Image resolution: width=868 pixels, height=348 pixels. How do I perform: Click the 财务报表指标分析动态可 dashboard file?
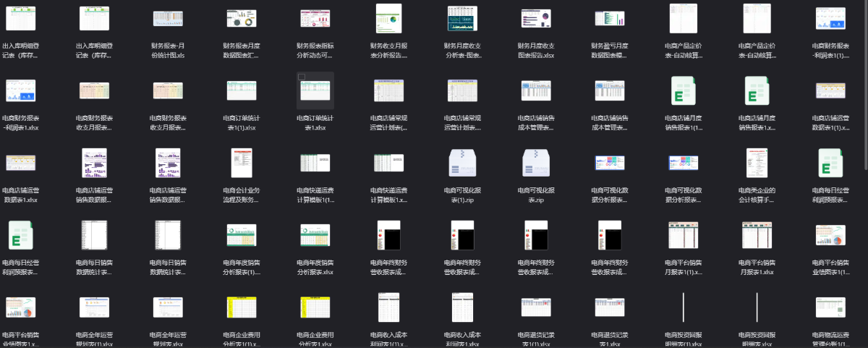coord(315,18)
